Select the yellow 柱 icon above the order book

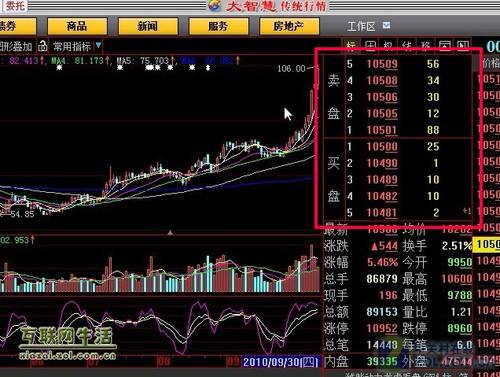351,46
